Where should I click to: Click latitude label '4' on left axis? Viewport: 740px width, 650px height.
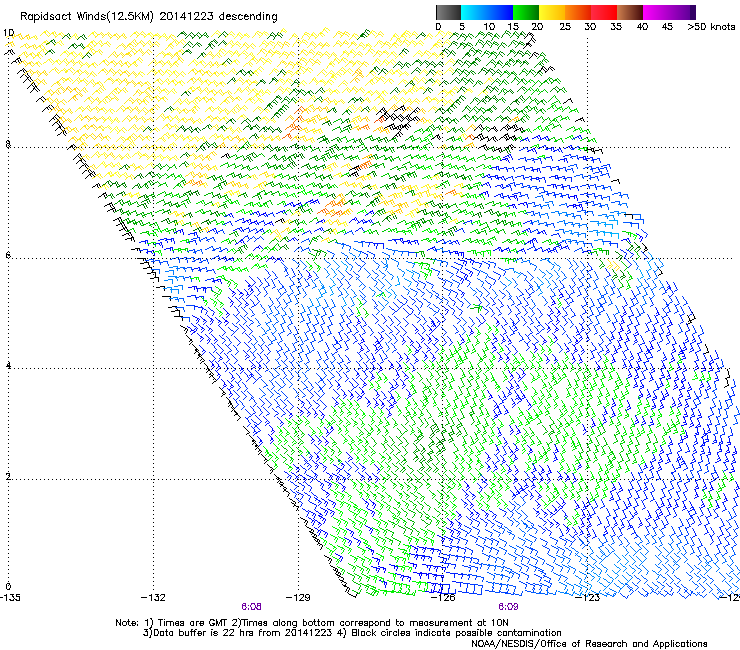(x=8, y=365)
